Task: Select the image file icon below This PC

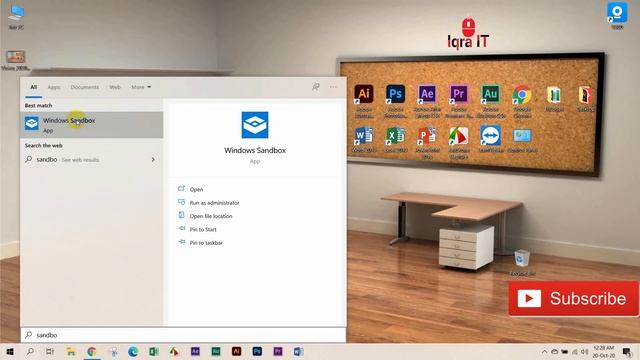Action: [16, 60]
